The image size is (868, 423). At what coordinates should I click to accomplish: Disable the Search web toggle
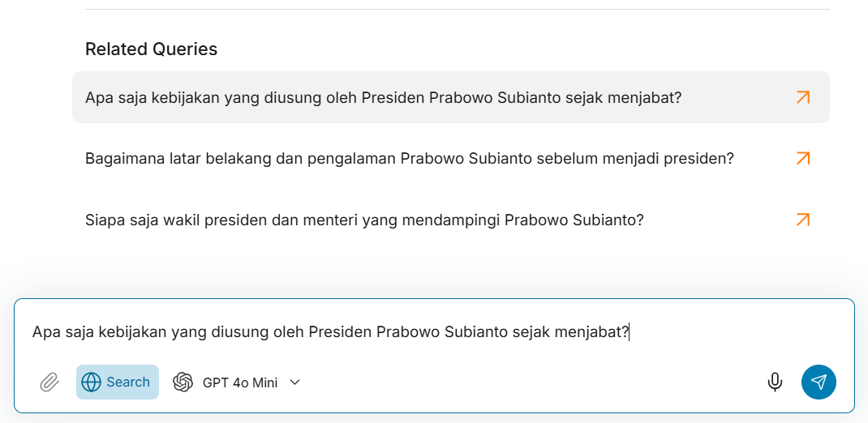click(118, 382)
